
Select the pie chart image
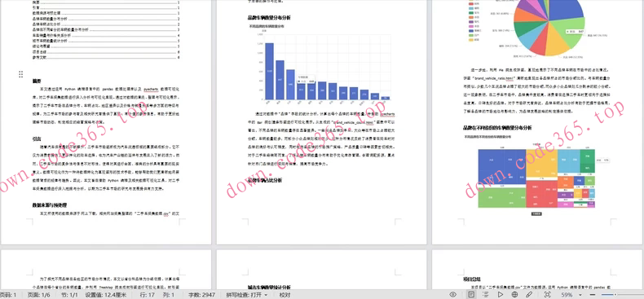pyautogui.click(x=538, y=29)
